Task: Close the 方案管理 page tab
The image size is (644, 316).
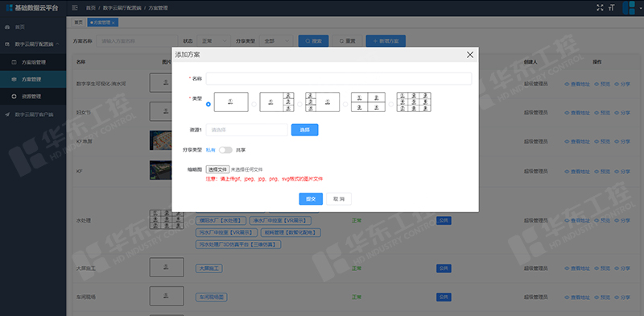Action: [x=113, y=23]
